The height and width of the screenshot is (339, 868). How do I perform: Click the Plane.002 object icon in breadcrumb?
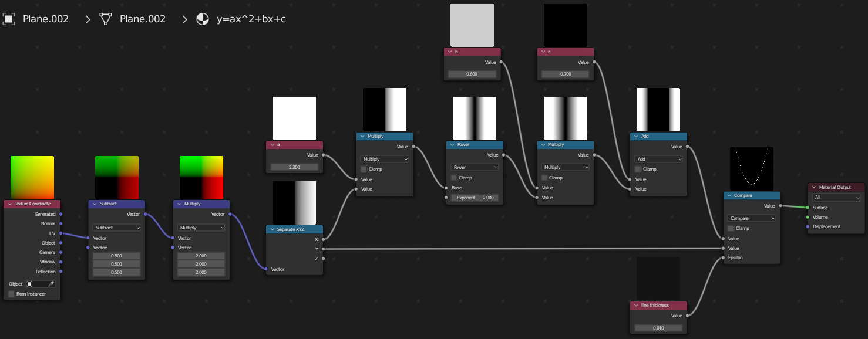coord(9,19)
